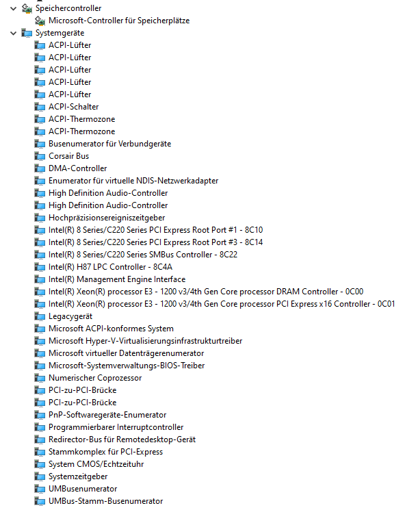Select Busenumerator für Verbundgeräte
This screenshot has width=420, height=510.
[110, 144]
